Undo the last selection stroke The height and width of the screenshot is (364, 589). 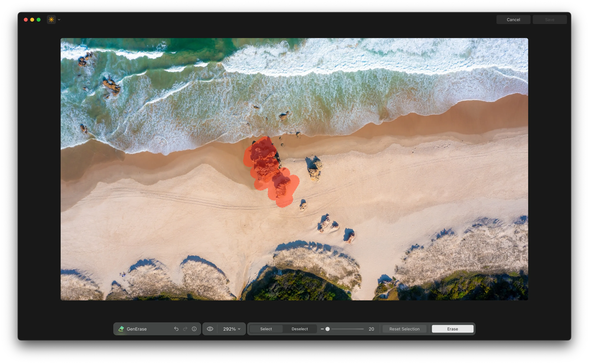coord(176,329)
